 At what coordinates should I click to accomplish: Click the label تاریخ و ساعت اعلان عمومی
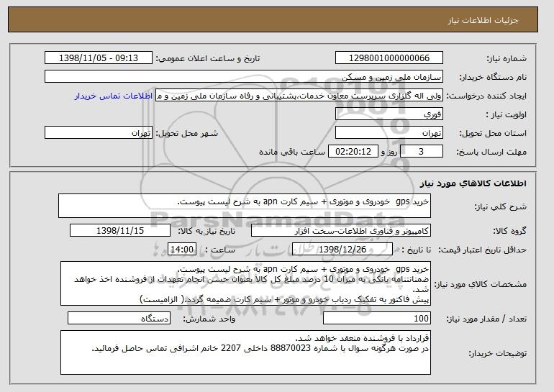pyautogui.click(x=208, y=58)
